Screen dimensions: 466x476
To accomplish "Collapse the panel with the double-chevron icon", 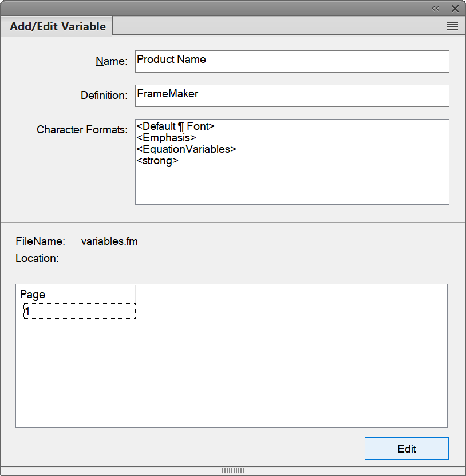I will [x=436, y=8].
